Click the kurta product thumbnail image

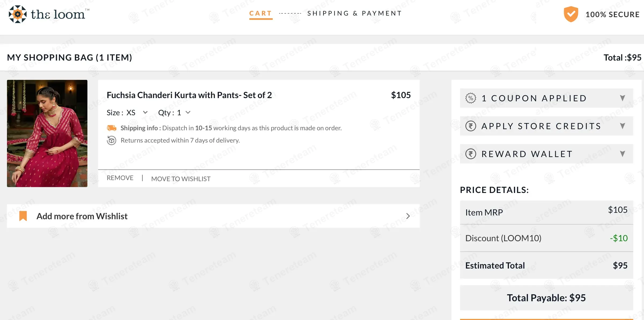click(47, 133)
